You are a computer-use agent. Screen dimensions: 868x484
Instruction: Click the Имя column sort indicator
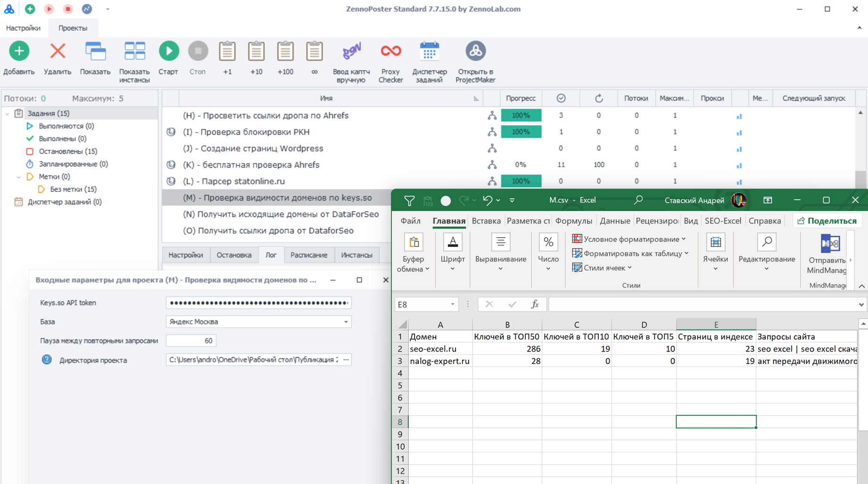click(x=476, y=98)
